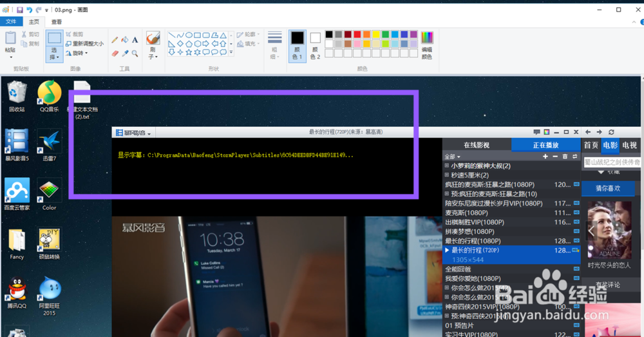Click the 猜你喜欢 button in pictured panel
The width and height of the screenshot is (644, 337).
click(609, 188)
